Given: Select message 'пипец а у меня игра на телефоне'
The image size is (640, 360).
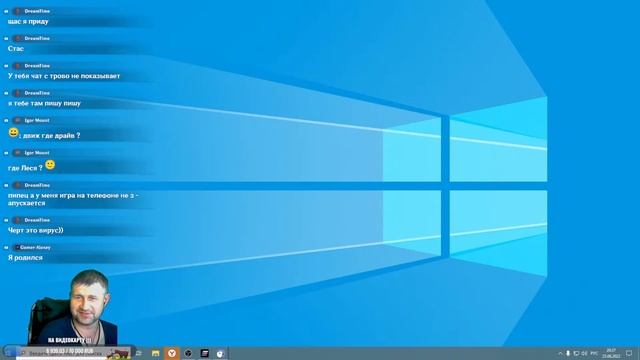Looking at the screenshot, I should tap(73, 199).
